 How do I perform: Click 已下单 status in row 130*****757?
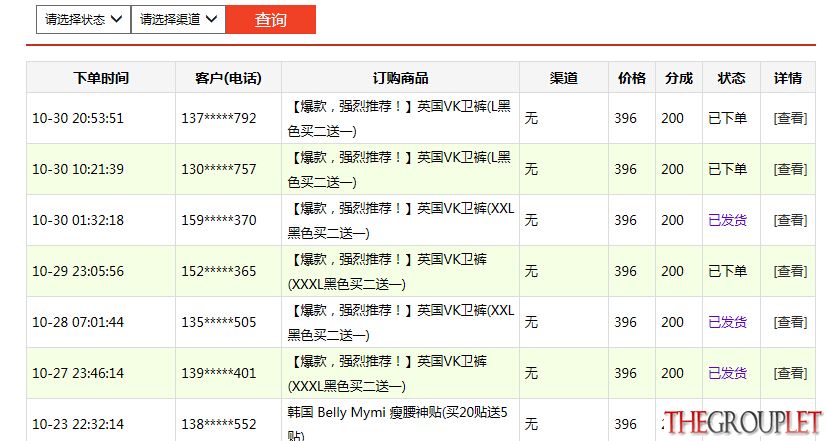727,169
